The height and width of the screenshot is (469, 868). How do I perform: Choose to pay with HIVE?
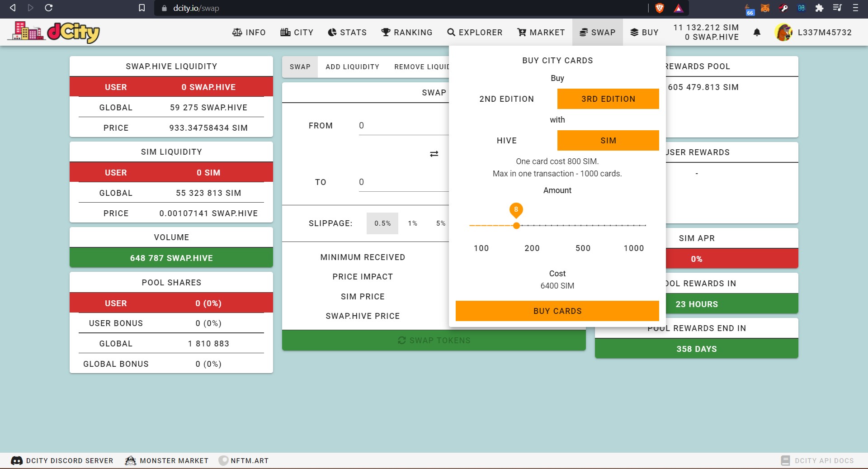click(506, 140)
